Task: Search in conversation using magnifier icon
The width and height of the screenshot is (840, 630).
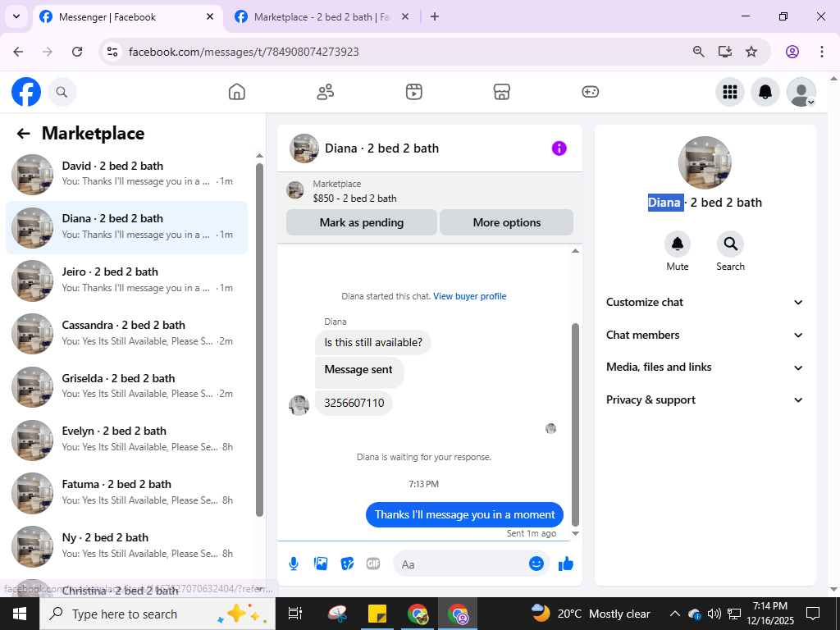Action: 730,244
